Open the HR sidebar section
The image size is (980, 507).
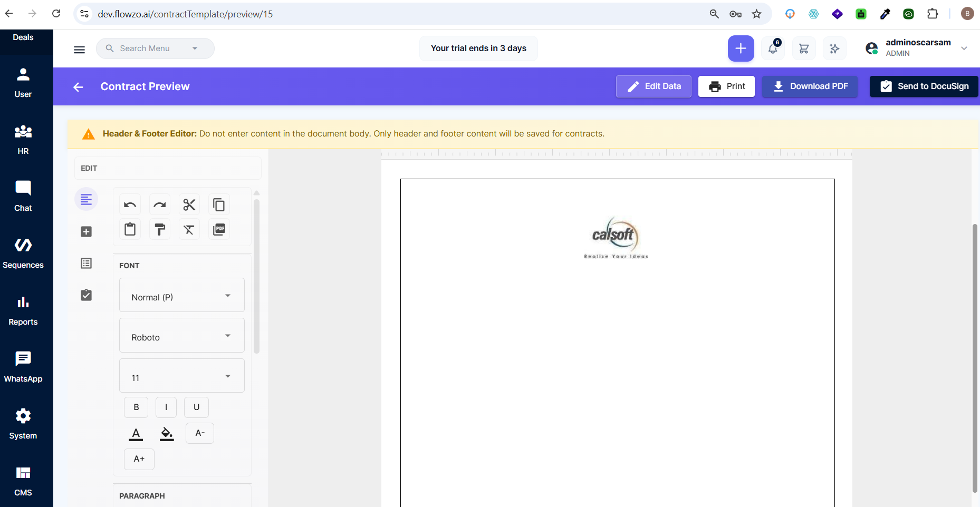click(x=23, y=140)
